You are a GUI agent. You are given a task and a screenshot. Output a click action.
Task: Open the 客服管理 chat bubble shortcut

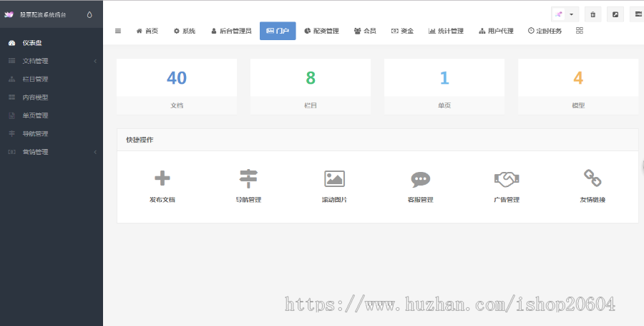[x=421, y=186]
